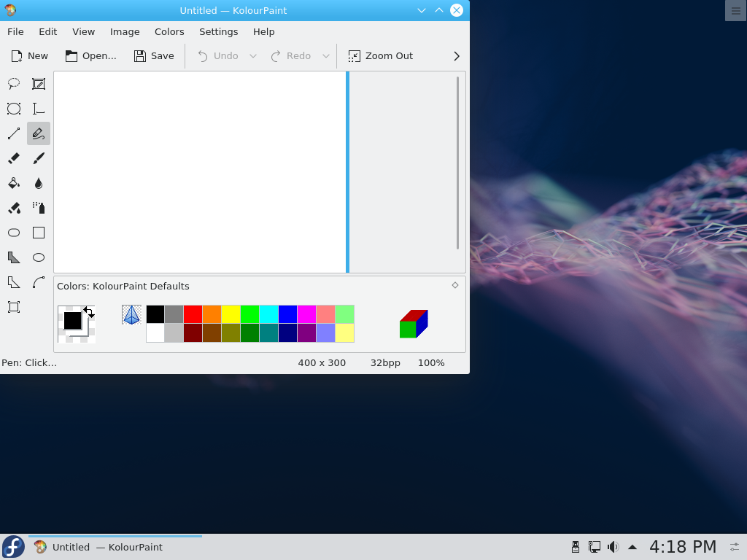Select the elliptical selection tool
This screenshot has height=560, width=747.
(x=14, y=109)
